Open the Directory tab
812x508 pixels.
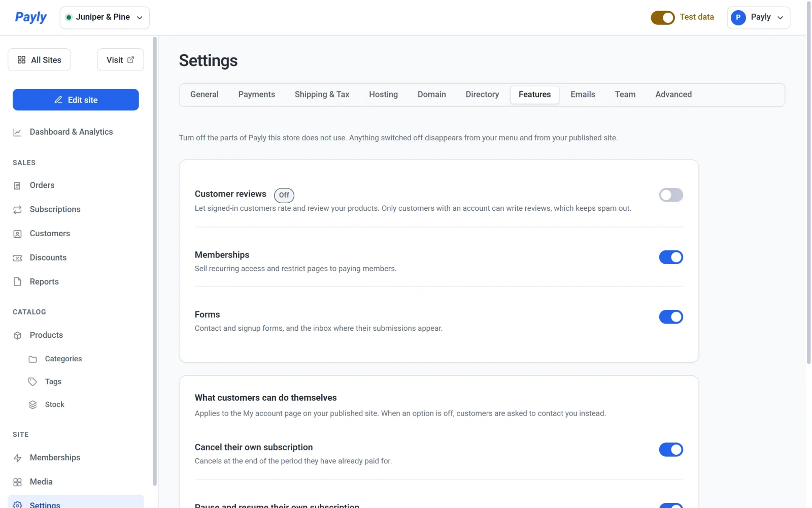click(x=482, y=94)
